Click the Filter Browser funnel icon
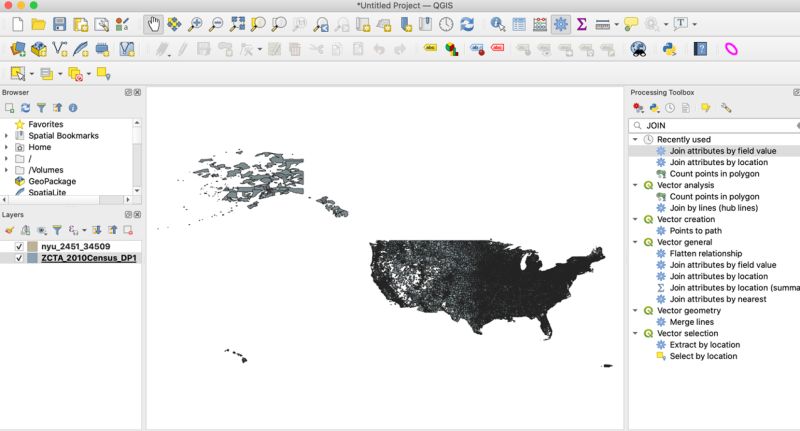 click(x=41, y=108)
